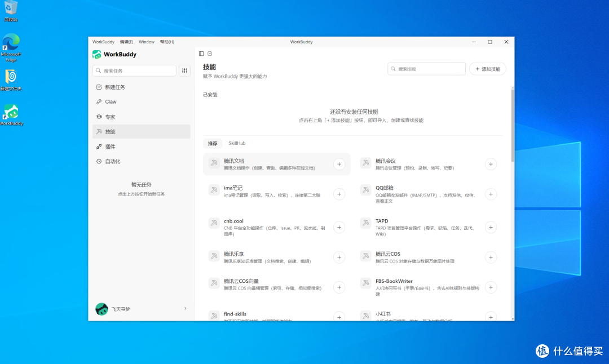609x364 pixels.
Task: Click the user avatar 飞天寻梦
Action: tap(101, 309)
